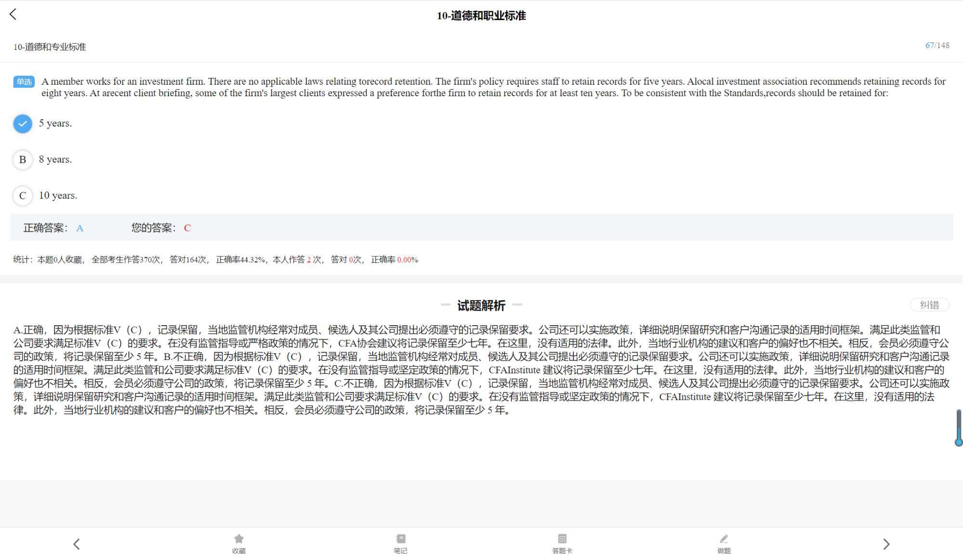Click your answer C in red
Viewport: 963px width, 560px height.
[x=187, y=228]
